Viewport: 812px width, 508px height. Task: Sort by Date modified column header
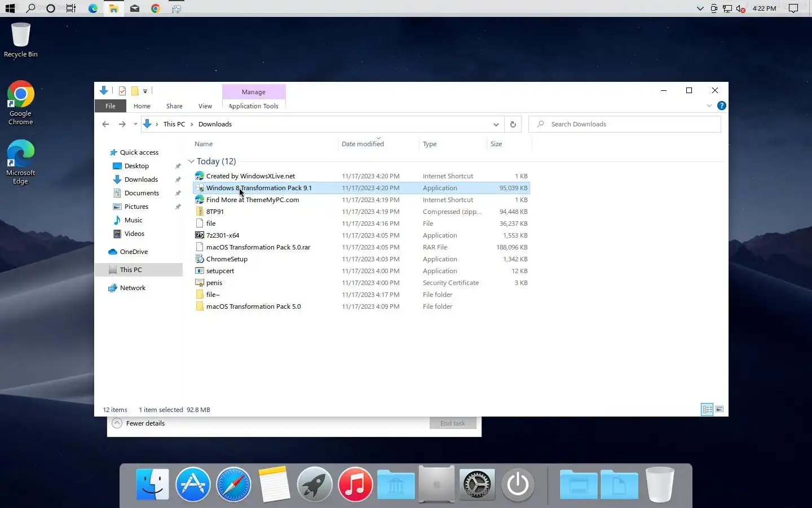tap(379, 144)
